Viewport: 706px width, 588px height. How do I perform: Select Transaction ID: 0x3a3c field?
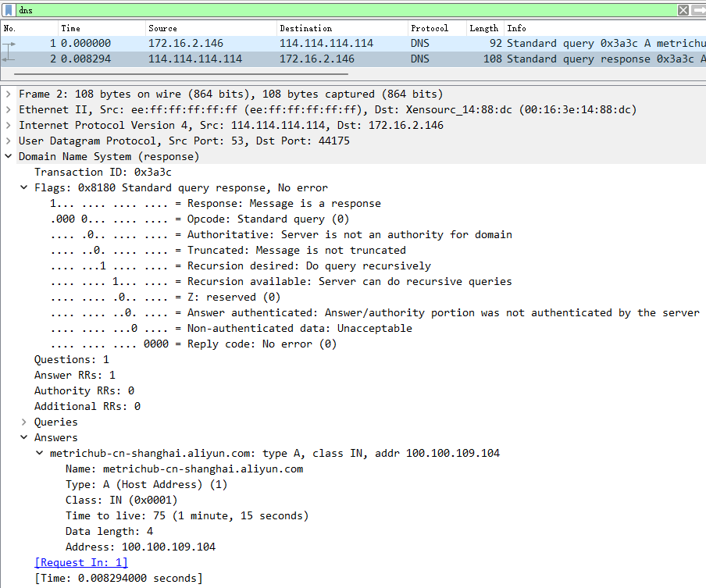[x=103, y=172]
